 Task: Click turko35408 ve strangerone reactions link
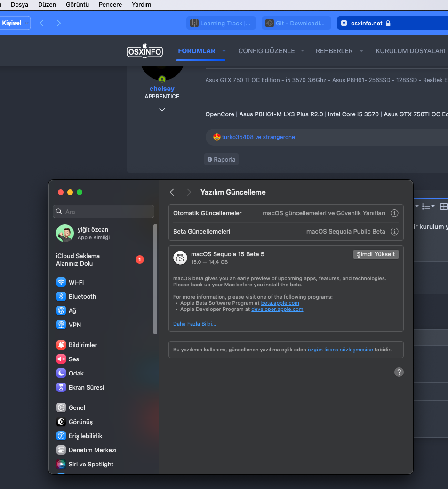[x=258, y=137]
